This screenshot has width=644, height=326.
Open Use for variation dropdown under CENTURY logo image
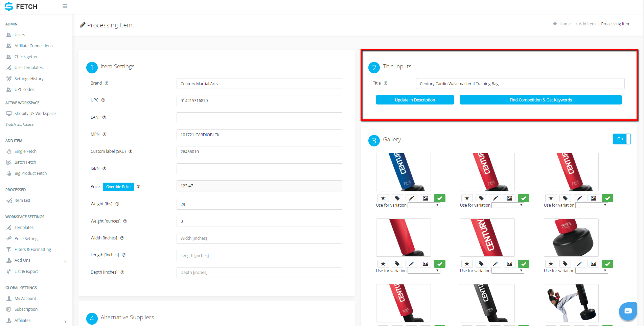[508, 271]
